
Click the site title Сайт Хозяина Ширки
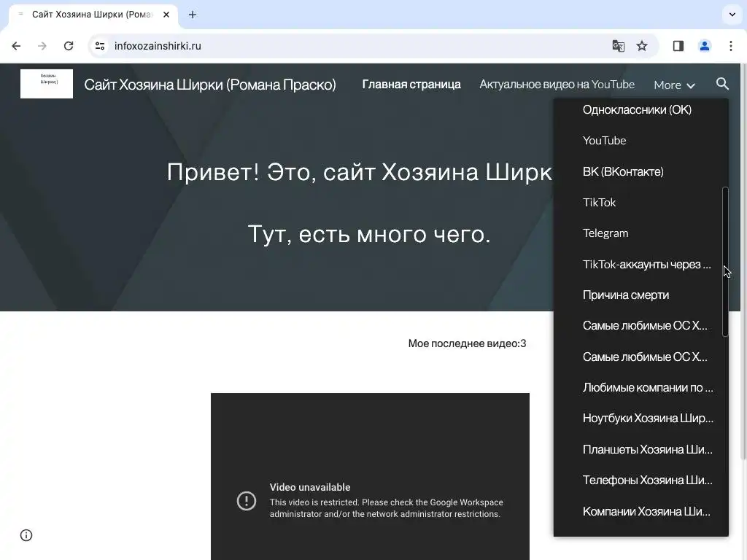[210, 85]
